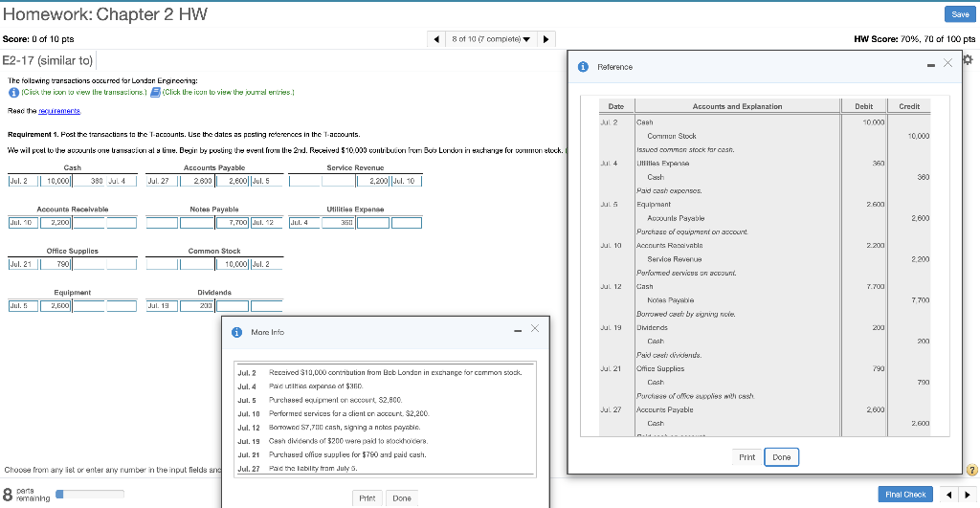Image resolution: width=980 pixels, height=508 pixels.
Task: Select Notes Payable credit amount 7,700
Action: coord(233,223)
